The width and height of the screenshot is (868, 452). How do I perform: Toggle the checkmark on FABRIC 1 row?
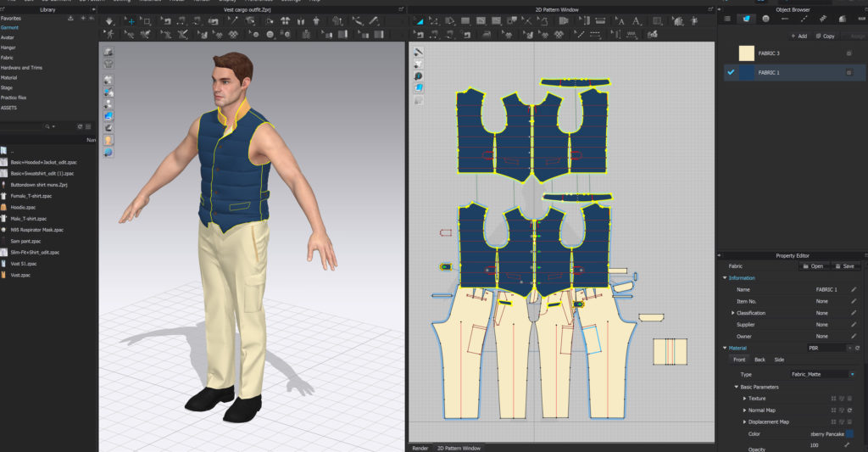coord(731,72)
